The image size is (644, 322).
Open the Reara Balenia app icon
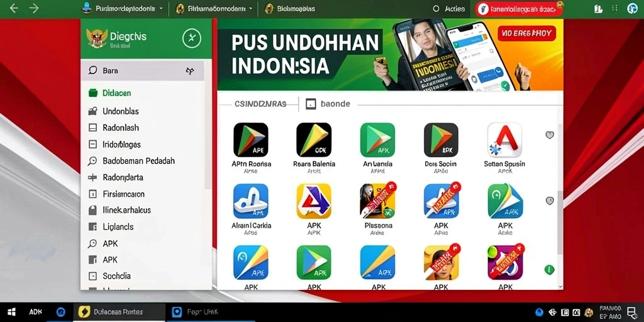coord(314,140)
